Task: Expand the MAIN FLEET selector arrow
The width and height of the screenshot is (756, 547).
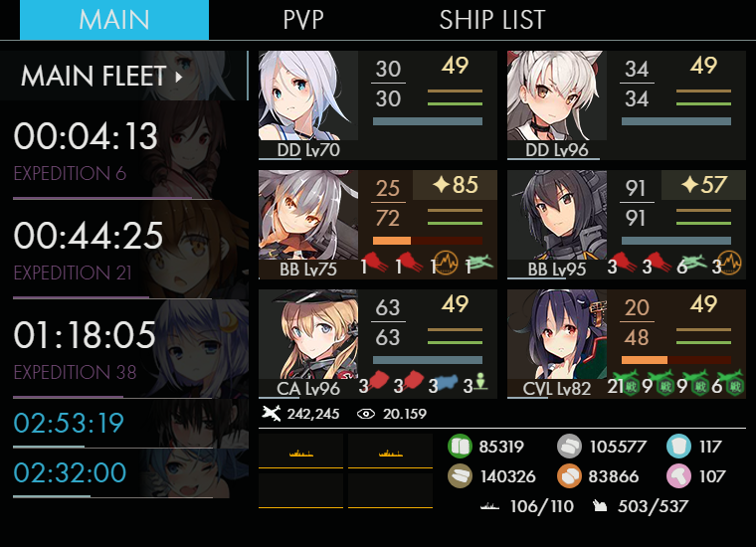Action: (x=179, y=78)
